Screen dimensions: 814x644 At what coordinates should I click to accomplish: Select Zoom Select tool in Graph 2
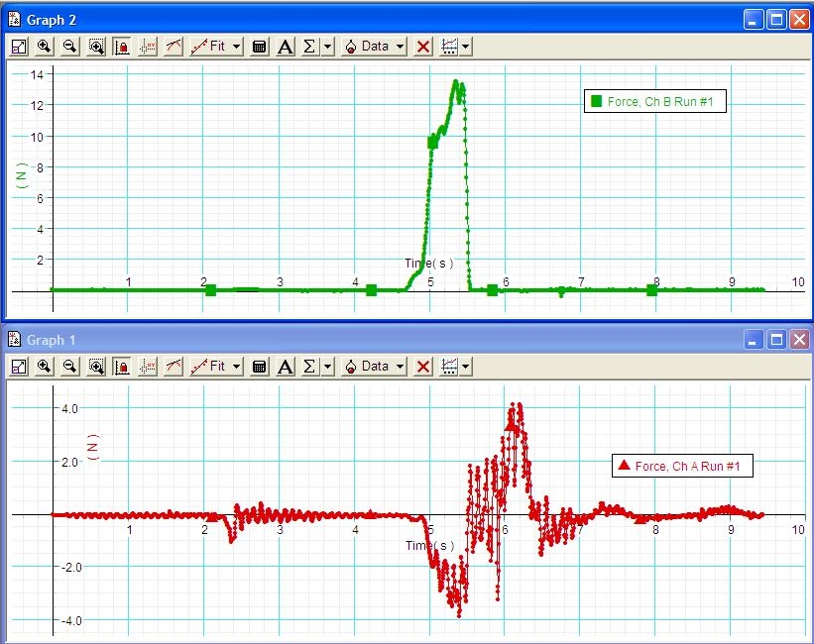coord(96,47)
